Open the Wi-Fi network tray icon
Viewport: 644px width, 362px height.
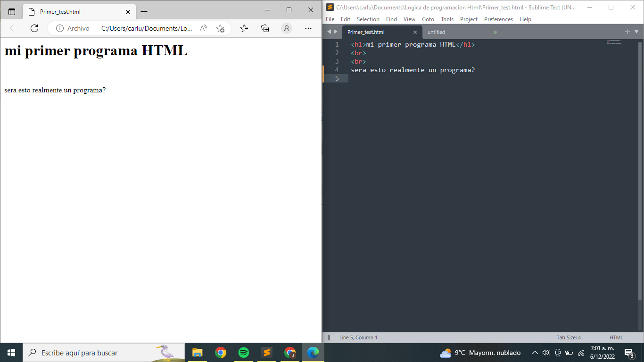click(581, 353)
